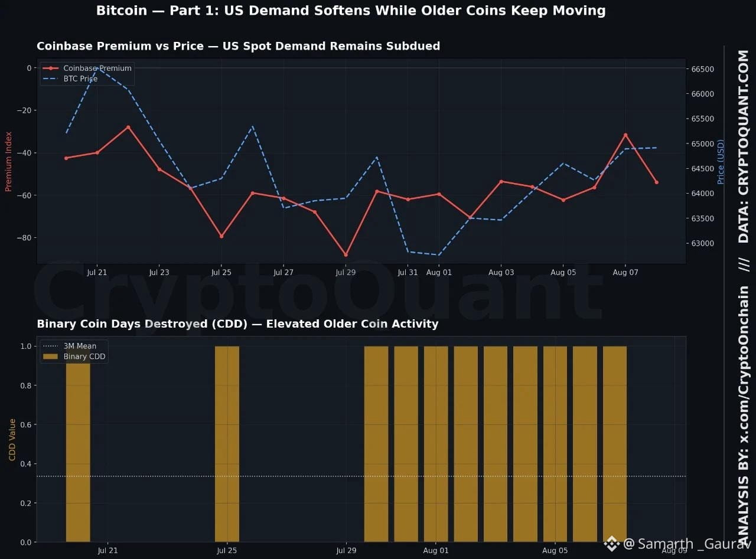Click the Binary CDD bar for Aug 02
This screenshot has width=756, height=559.
pyautogui.click(x=465, y=444)
